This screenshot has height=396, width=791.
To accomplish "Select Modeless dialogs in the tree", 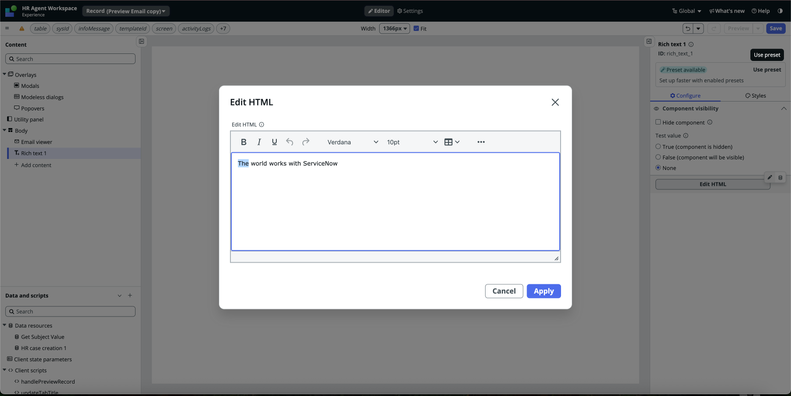I will point(42,97).
